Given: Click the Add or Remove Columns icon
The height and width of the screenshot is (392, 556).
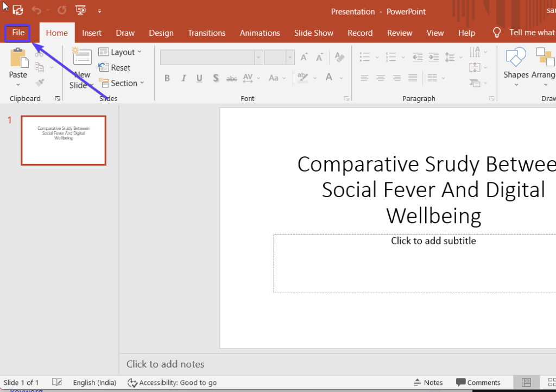Looking at the screenshot, I should 432,78.
